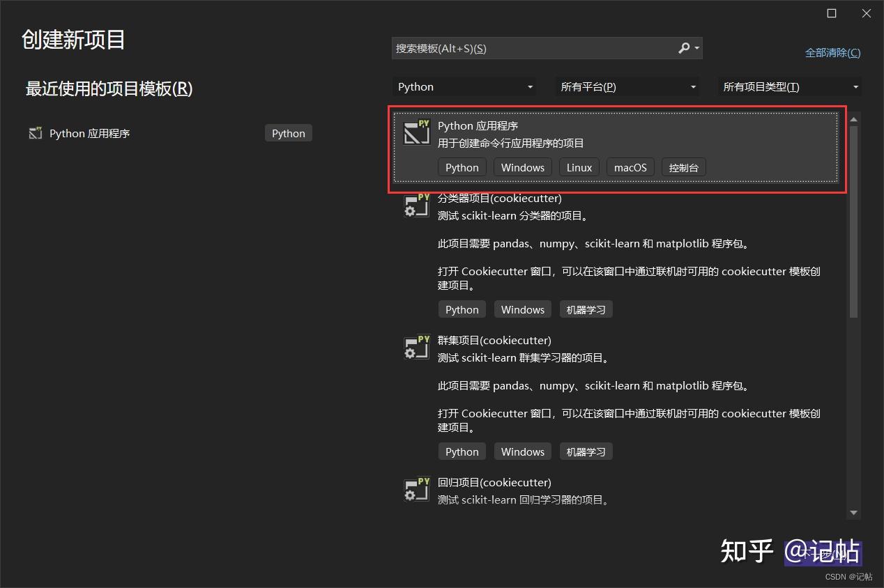Click the recent Python 应用程序 template icon

(x=35, y=132)
